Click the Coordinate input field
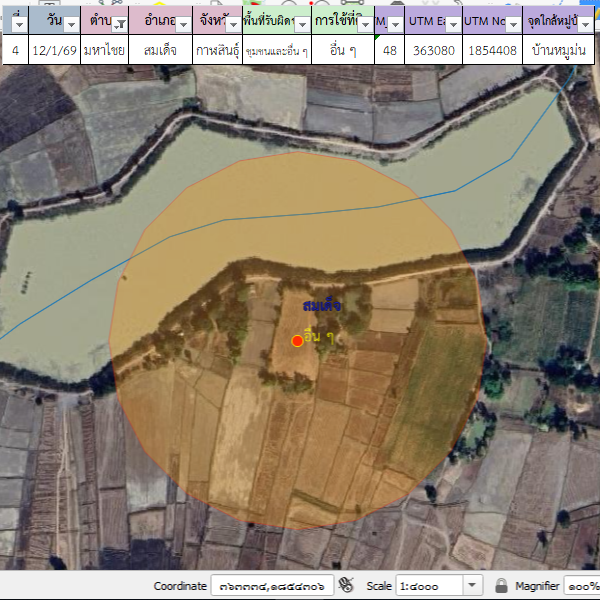 (x=272, y=585)
